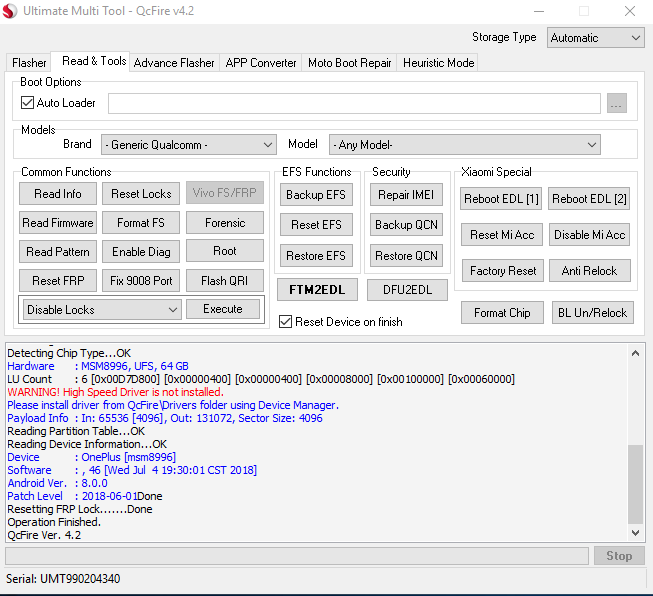Click the Read Pattern button

(x=58, y=252)
